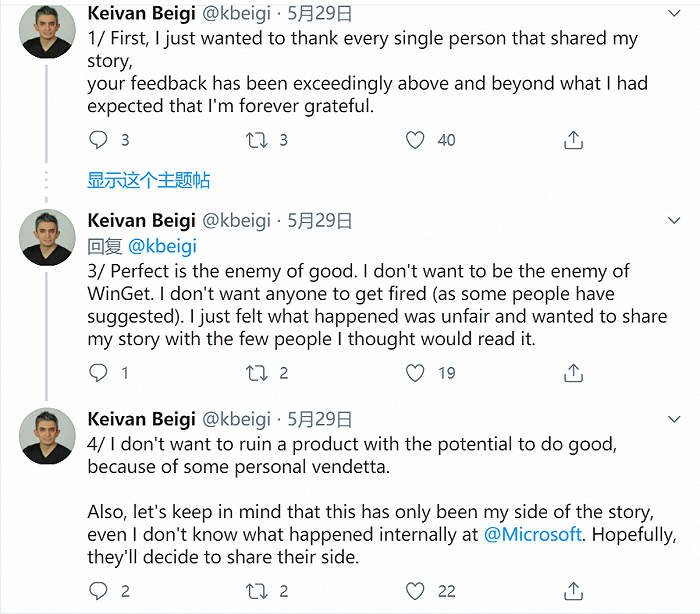Reply to the personal vendetta tweet
This screenshot has width=700, height=614.
tap(98, 591)
